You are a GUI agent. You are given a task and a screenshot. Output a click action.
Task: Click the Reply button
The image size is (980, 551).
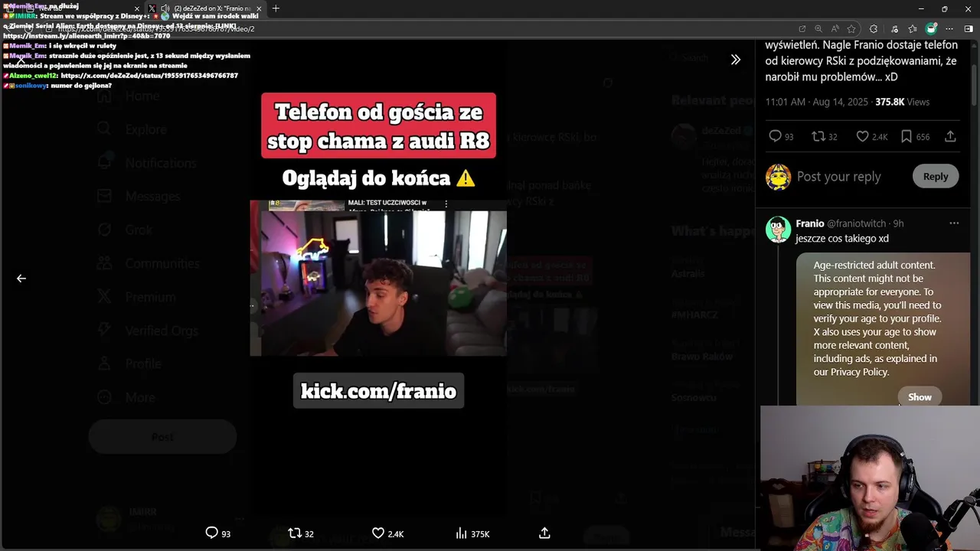(x=935, y=176)
